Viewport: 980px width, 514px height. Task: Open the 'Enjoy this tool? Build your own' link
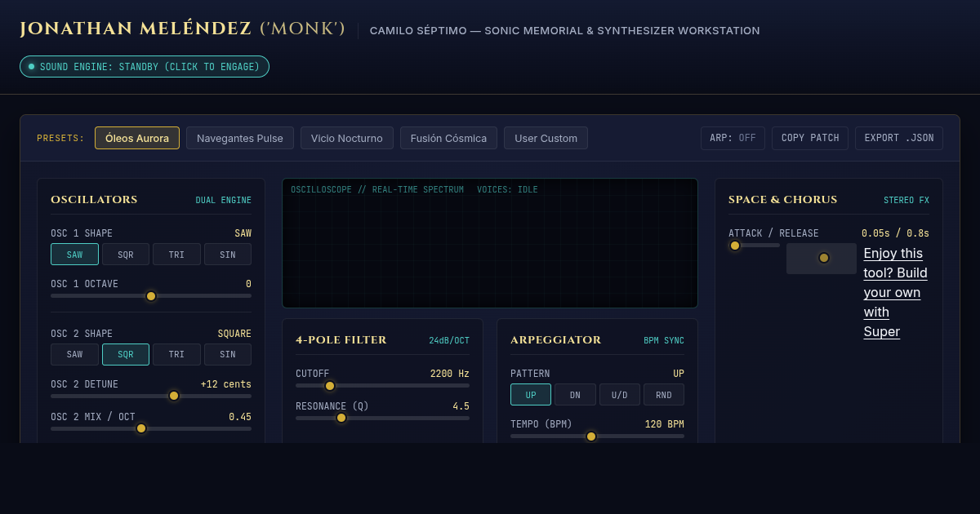(896, 292)
